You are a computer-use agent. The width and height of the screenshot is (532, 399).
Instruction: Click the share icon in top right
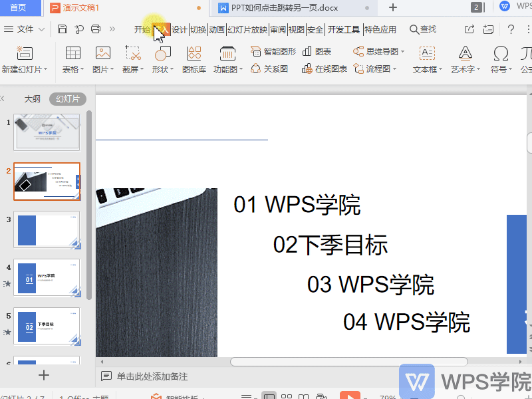tap(469, 29)
